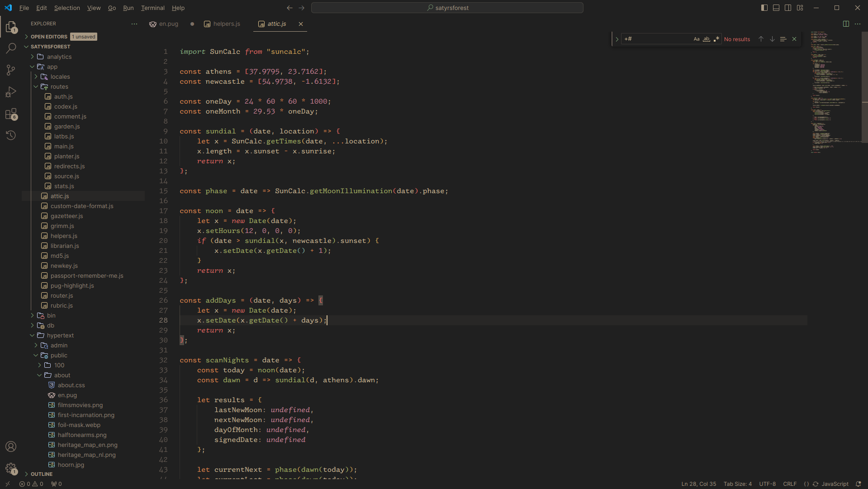Click the find input field
The width and height of the screenshot is (868, 489).
coord(657,39)
